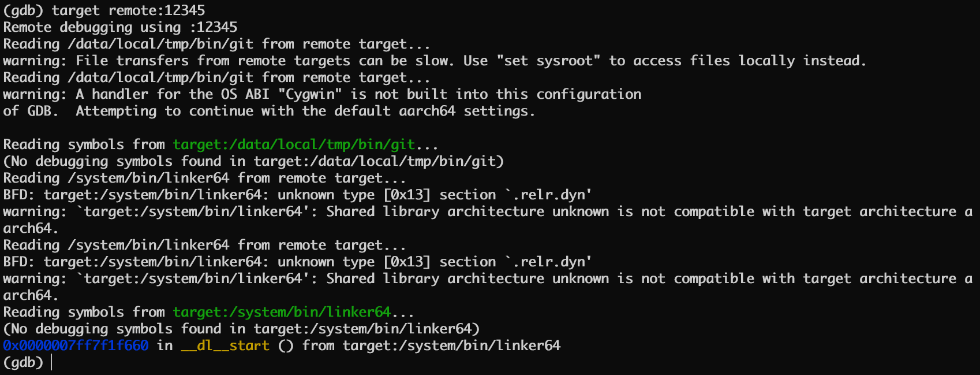Click the green target:/data/local/tmp/bin/git path
The image size is (980, 375).
click(x=294, y=144)
